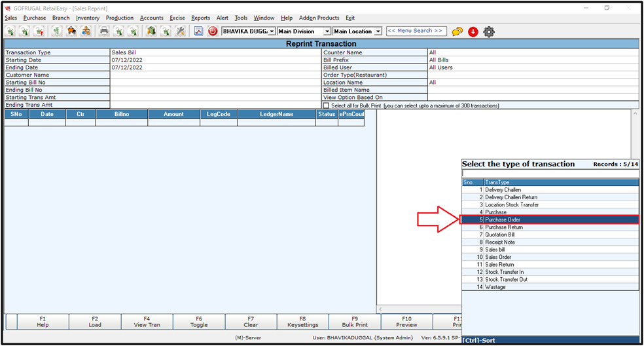Open the Reports menu
644x346 pixels.
[x=200, y=18]
